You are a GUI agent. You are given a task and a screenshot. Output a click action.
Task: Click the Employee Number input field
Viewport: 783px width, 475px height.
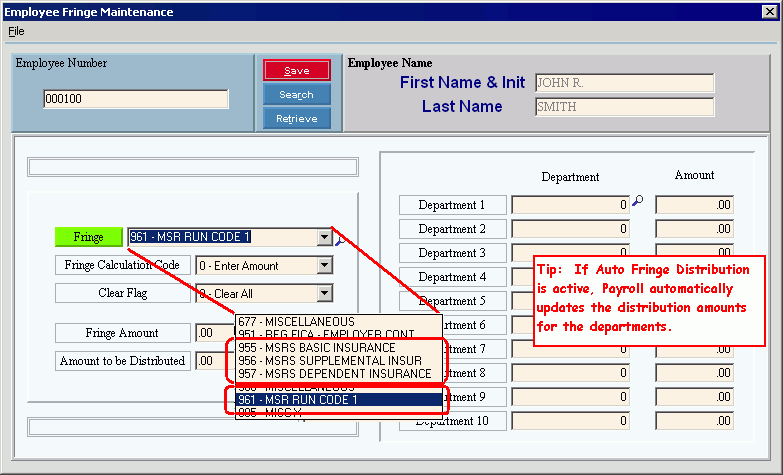136,99
